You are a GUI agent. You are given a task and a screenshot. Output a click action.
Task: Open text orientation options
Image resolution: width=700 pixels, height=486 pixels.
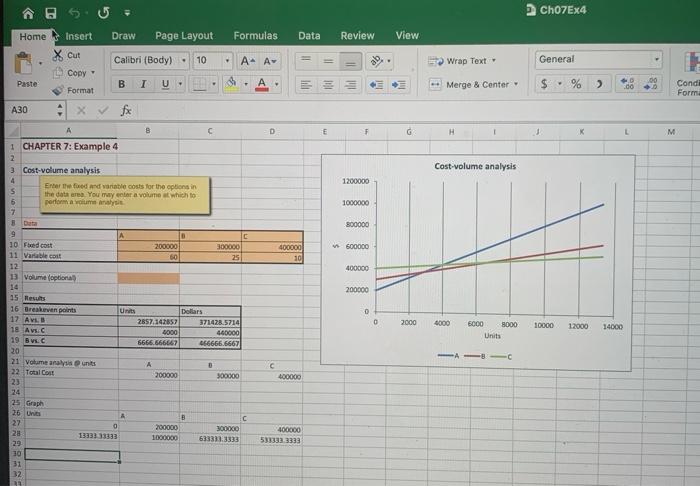click(x=377, y=61)
